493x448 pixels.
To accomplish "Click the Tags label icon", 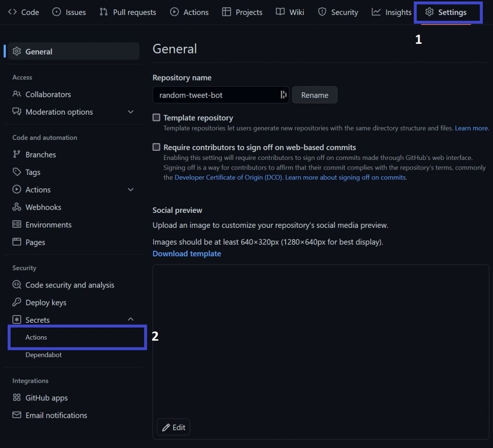I will (17, 172).
